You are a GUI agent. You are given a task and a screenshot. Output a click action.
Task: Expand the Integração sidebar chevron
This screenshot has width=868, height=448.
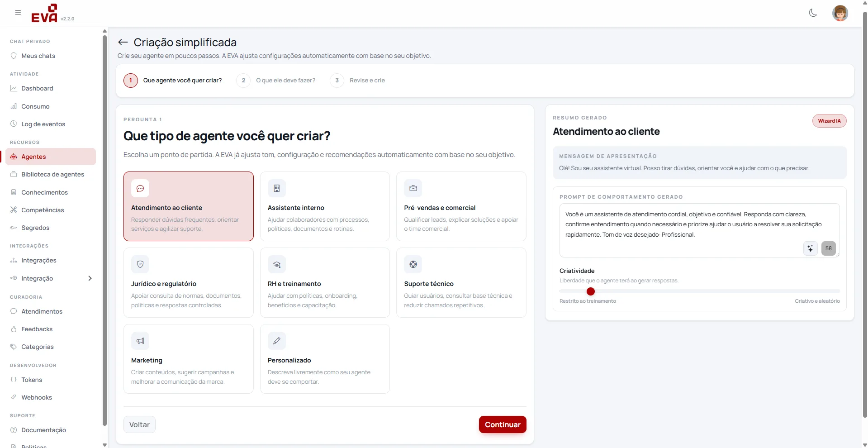pos(90,278)
